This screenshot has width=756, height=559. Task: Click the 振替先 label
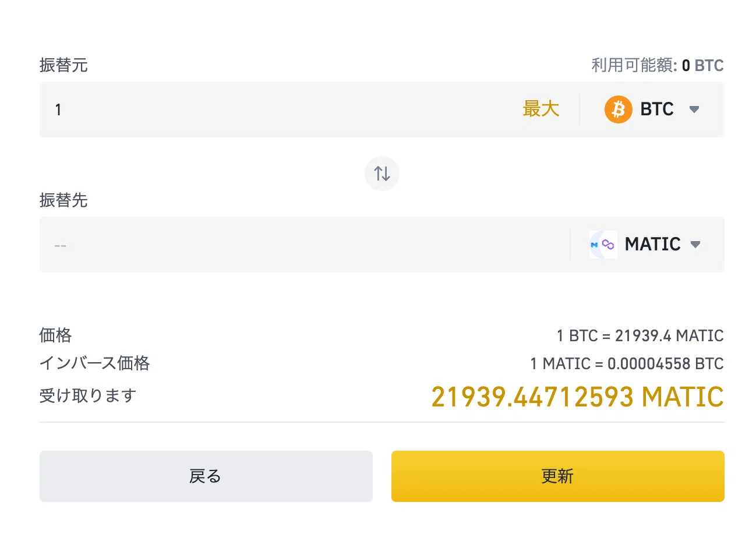[x=63, y=200]
